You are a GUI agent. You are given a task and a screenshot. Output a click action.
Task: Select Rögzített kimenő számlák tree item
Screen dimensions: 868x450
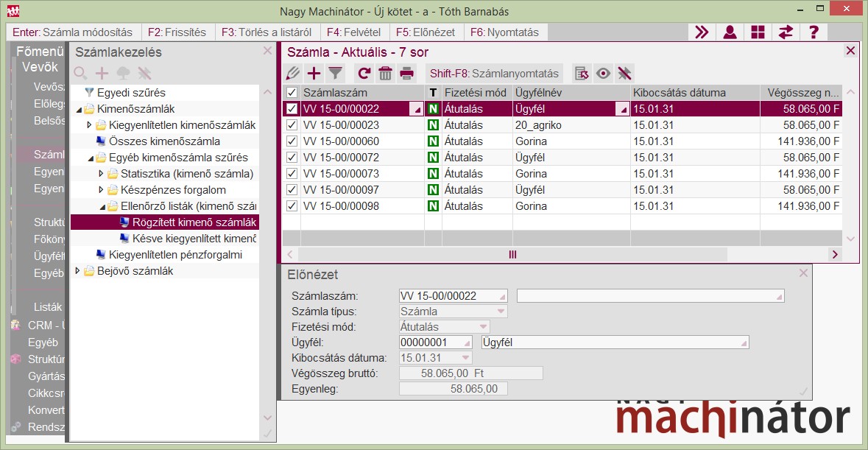[194, 222]
